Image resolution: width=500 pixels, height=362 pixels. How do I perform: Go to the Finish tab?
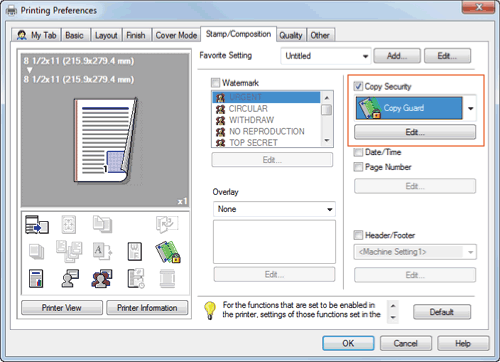136,35
